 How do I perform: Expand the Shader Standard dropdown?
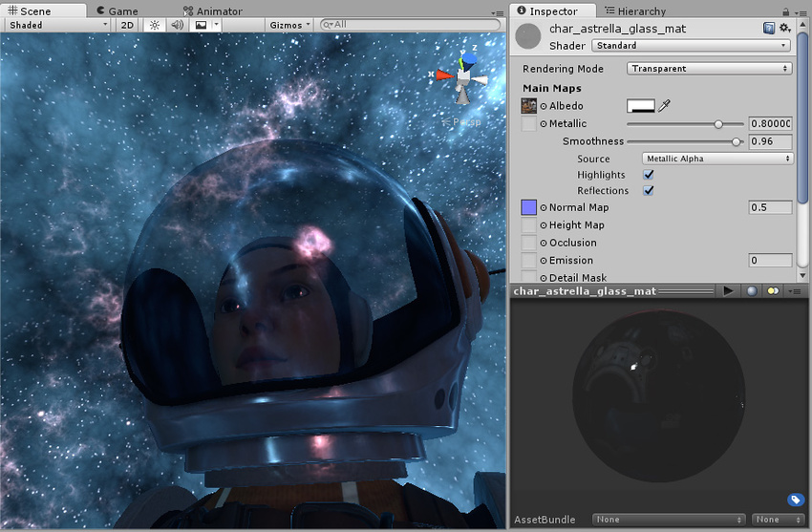(690, 45)
